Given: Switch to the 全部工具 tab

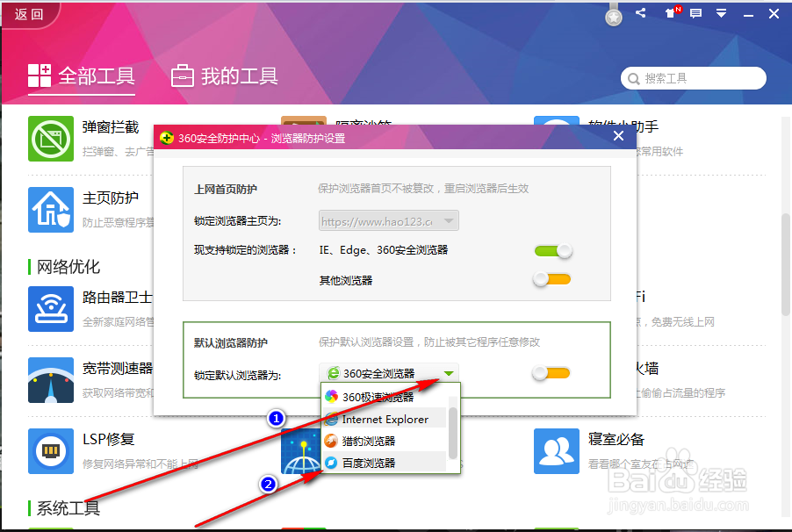Looking at the screenshot, I should coord(82,76).
